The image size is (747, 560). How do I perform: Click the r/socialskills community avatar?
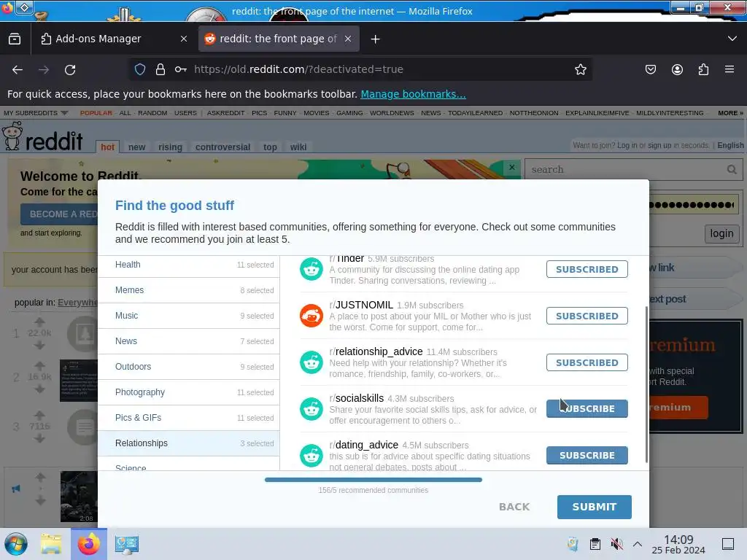click(311, 409)
